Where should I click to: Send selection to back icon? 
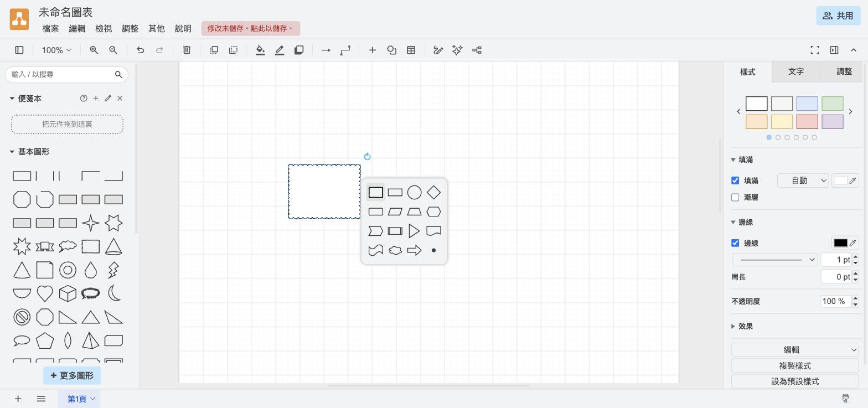point(233,50)
